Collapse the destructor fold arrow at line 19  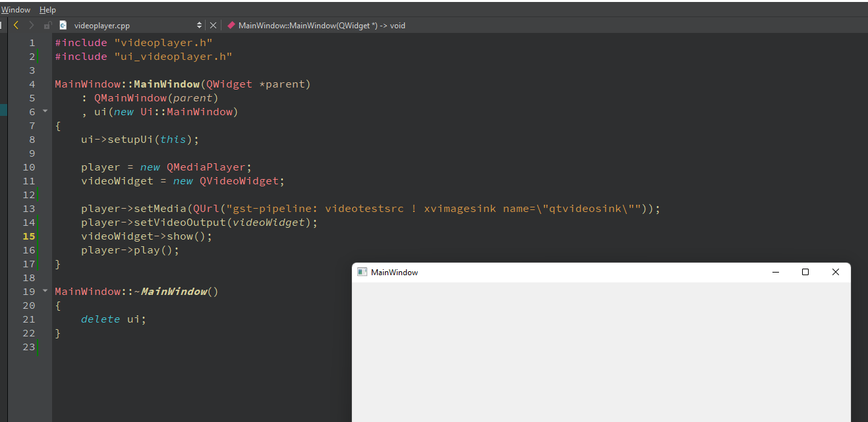pos(45,291)
